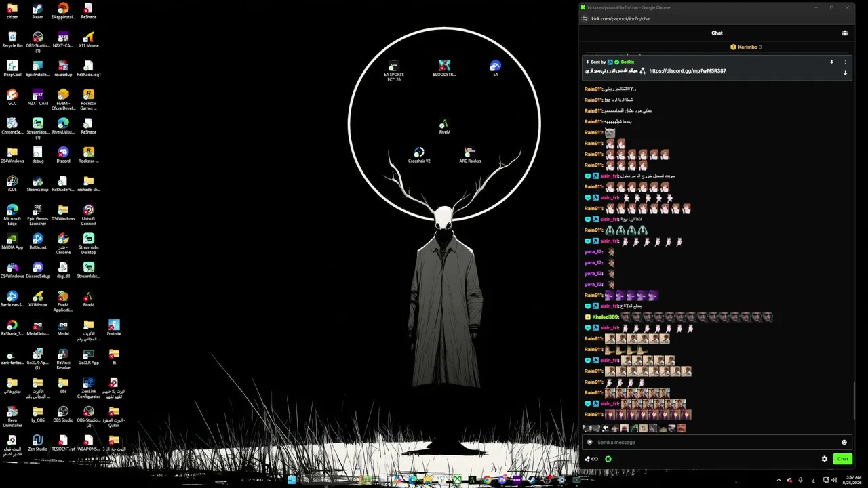
Task: Click the green Kick logo below message box
Action: point(608,459)
